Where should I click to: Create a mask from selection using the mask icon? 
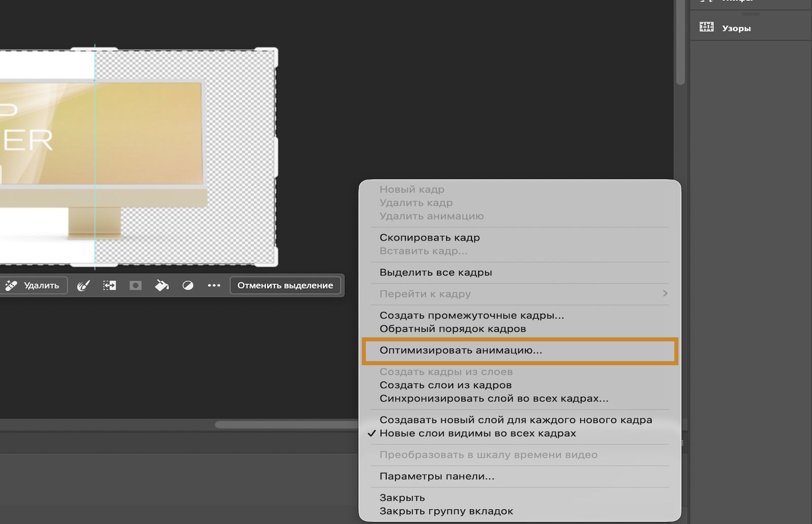[136, 286]
